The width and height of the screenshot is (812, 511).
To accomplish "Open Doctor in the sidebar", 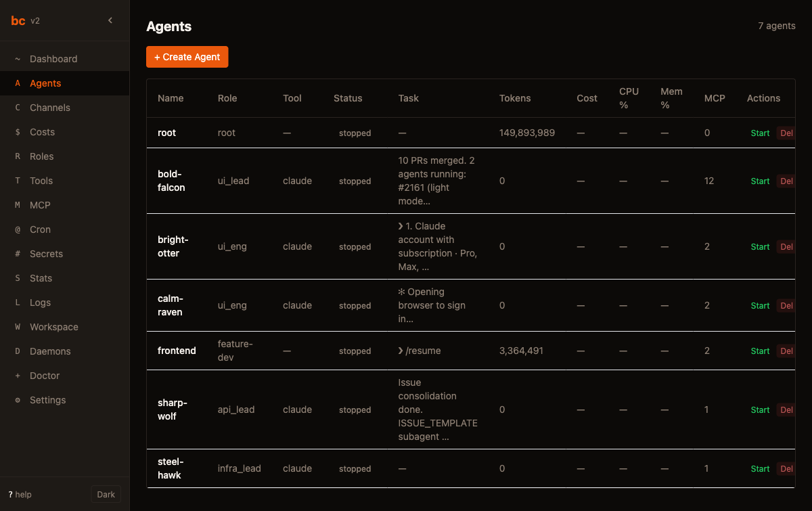I will click(x=64, y=376).
